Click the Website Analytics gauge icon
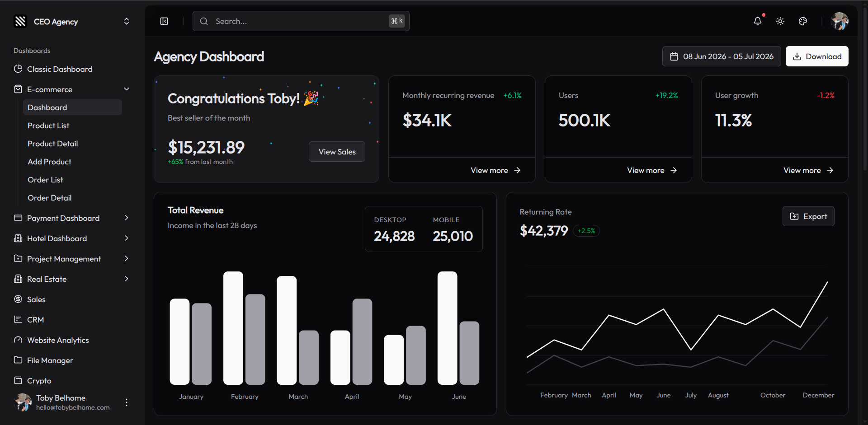This screenshot has height=425, width=868. pyautogui.click(x=18, y=340)
